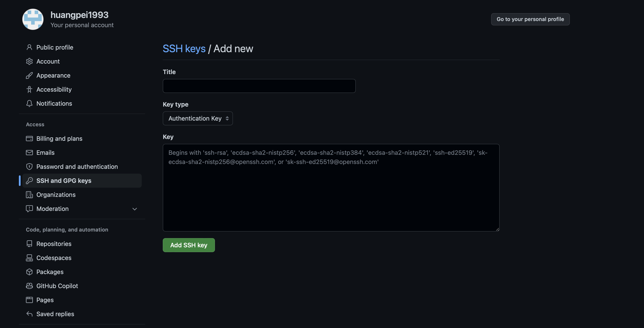Open the Emails settings page
Image resolution: width=644 pixels, height=328 pixels.
[45, 152]
